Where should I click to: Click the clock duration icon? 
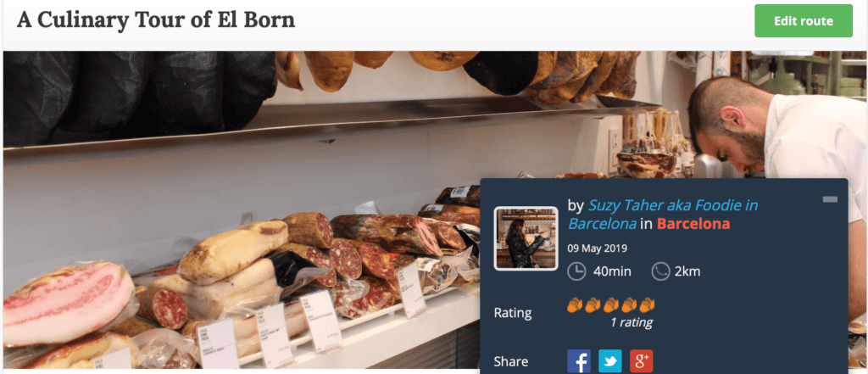pyautogui.click(x=576, y=271)
